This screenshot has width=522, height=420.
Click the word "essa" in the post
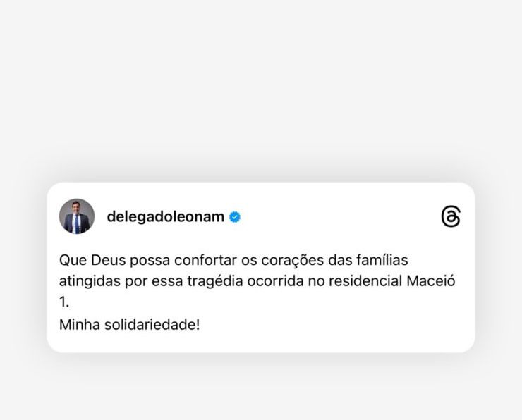point(167,283)
